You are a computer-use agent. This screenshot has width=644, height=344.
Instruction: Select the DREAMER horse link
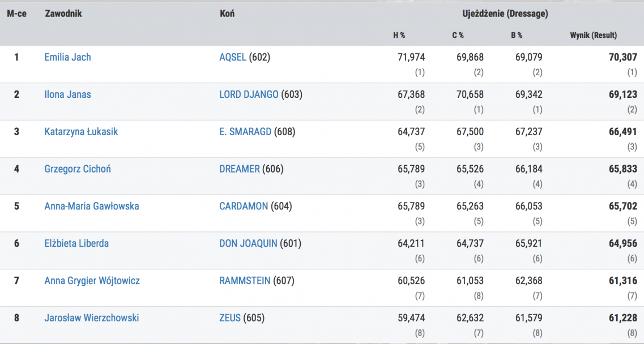tap(240, 169)
